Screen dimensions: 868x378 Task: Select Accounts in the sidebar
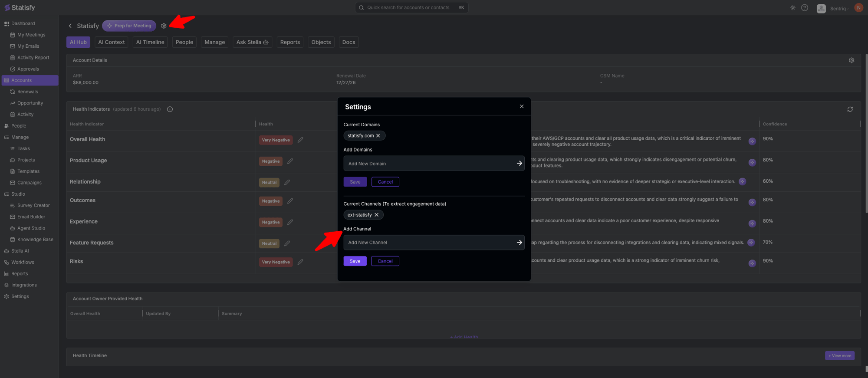pyautogui.click(x=30, y=80)
